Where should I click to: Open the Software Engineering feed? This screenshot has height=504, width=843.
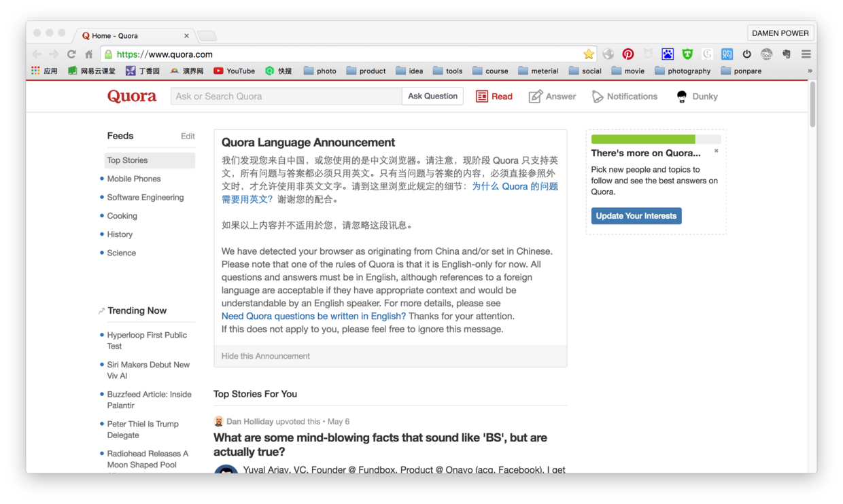pos(145,197)
